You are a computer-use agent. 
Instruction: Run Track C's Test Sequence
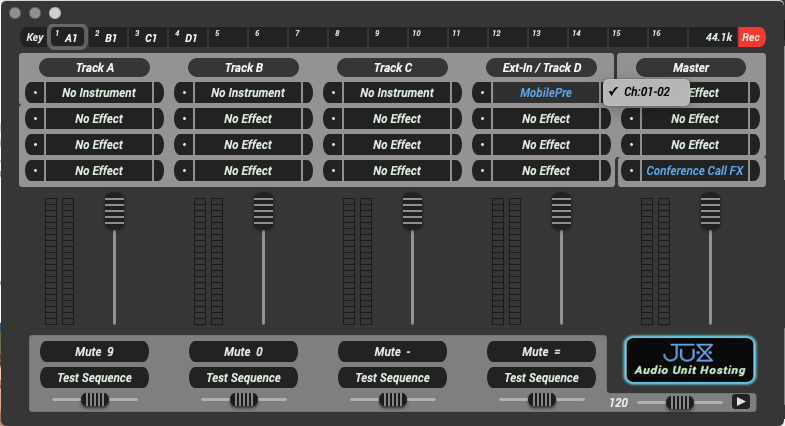point(392,377)
